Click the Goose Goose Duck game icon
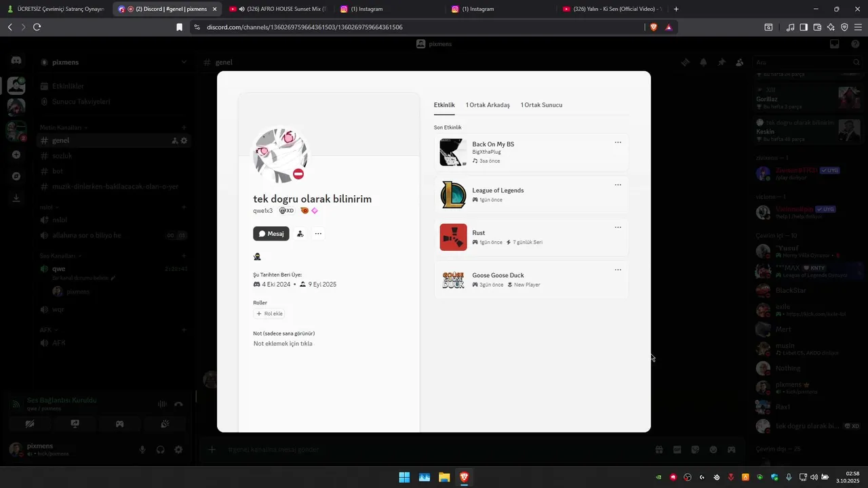 [x=453, y=280]
